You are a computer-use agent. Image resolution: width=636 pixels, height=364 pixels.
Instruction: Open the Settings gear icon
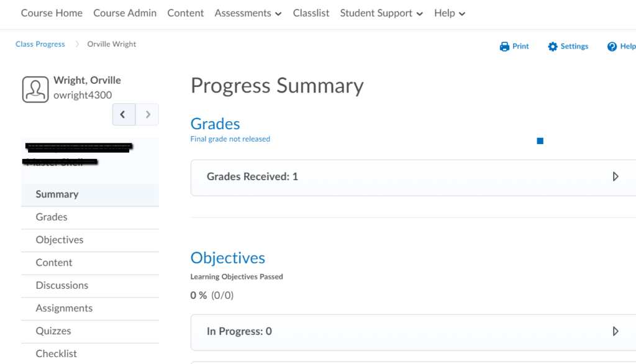(x=567, y=46)
